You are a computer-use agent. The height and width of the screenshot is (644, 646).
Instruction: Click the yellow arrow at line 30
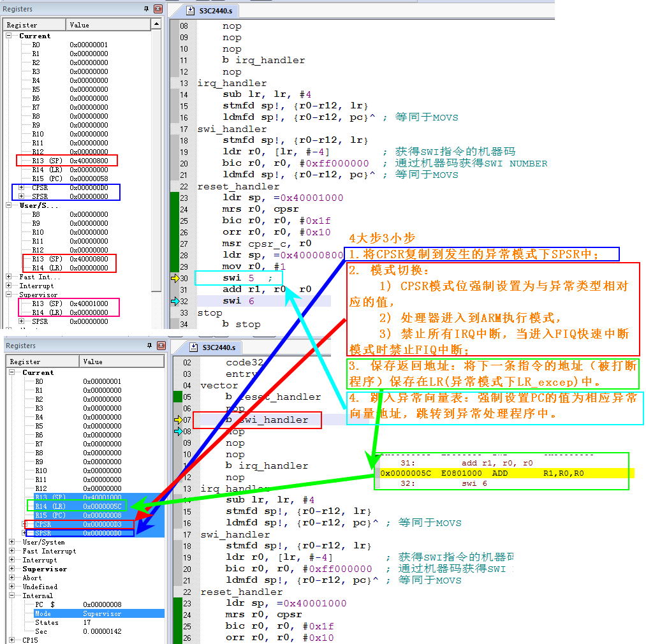coord(175,278)
